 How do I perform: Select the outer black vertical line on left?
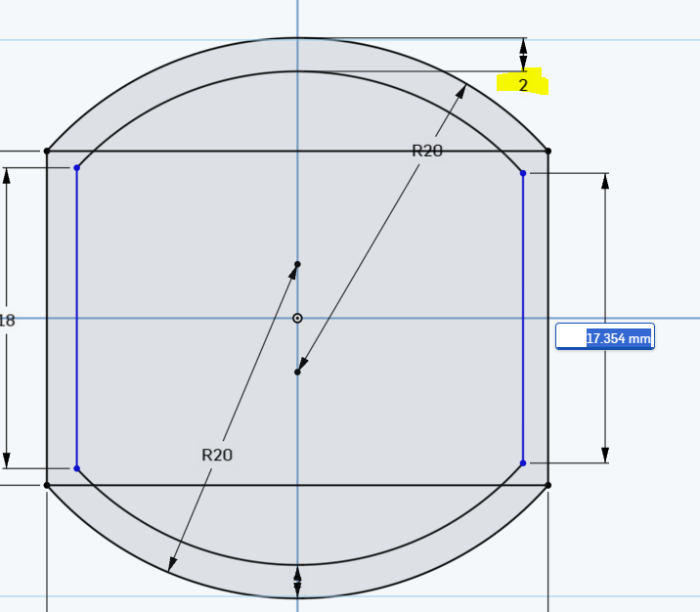pyautogui.click(x=47, y=244)
